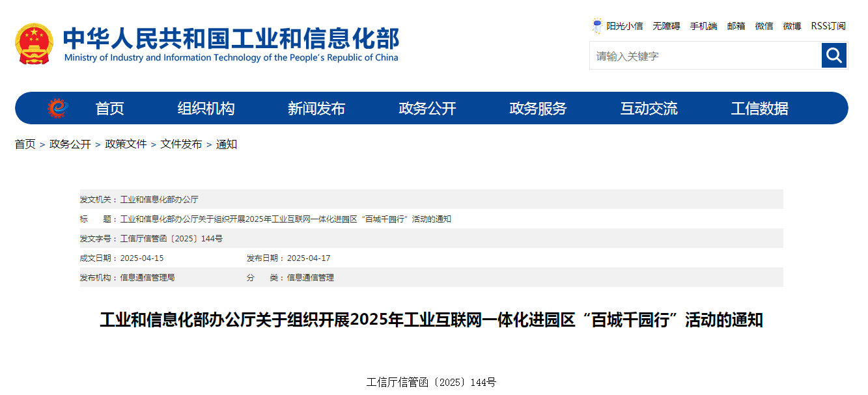The height and width of the screenshot is (395, 868).
Task: Open the 组织机构 navigation menu item
Action: (x=206, y=109)
